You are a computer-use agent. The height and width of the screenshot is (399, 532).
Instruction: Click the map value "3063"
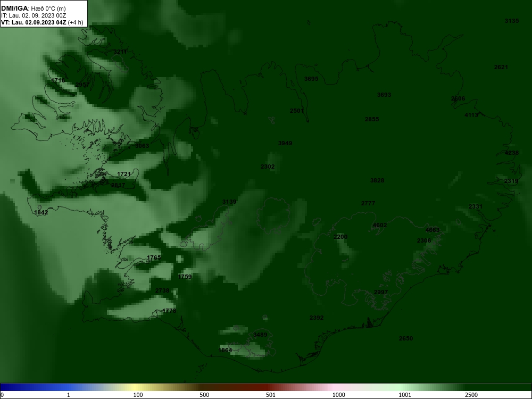pyautogui.click(x=142, y=146)
